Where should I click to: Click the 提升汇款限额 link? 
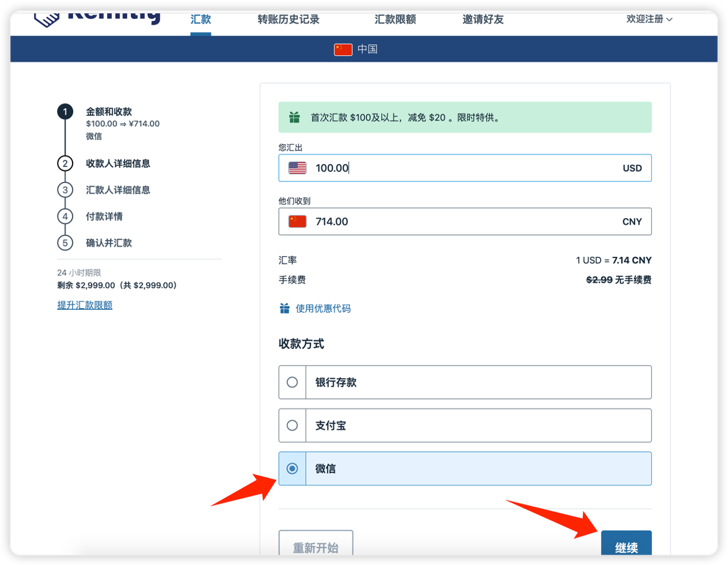[84, 305]
